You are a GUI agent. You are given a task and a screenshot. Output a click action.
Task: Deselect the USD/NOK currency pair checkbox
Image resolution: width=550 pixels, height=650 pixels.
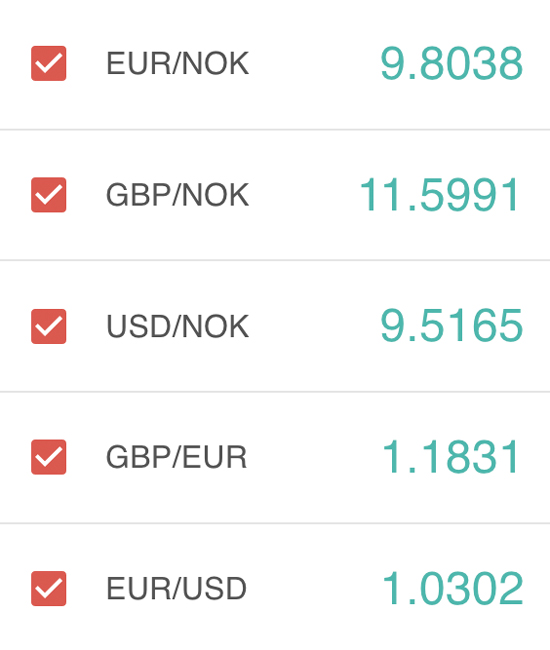click(x=48, y=326)
